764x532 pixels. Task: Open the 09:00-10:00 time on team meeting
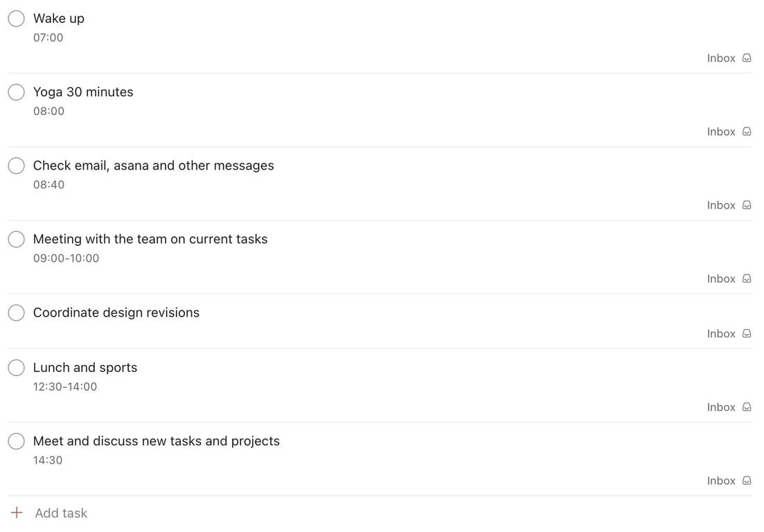tap(66, 258)
